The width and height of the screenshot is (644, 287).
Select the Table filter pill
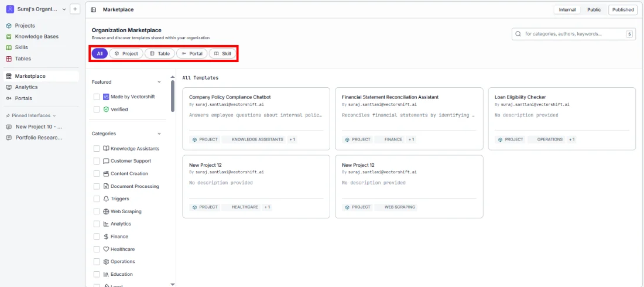[x=160, y=53]
